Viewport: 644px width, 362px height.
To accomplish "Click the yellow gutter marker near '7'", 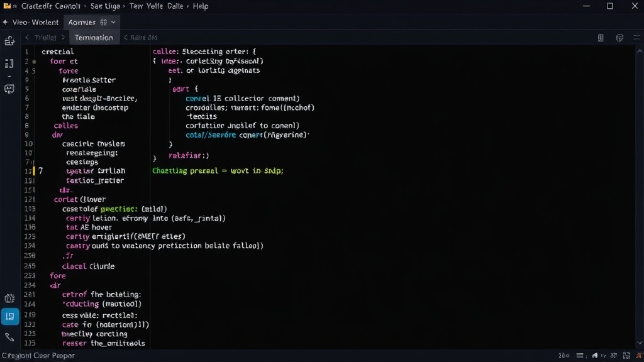I will click(x=34, y=171).
